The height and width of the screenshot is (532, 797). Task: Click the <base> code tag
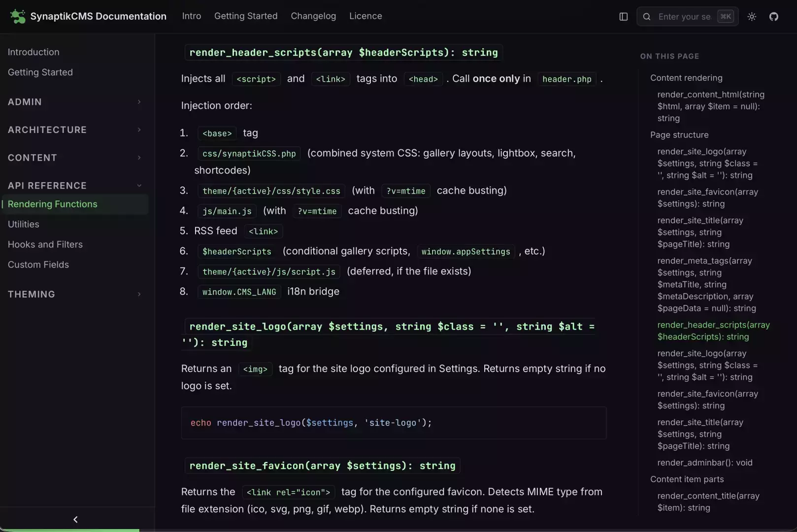[x=217, y=133]
